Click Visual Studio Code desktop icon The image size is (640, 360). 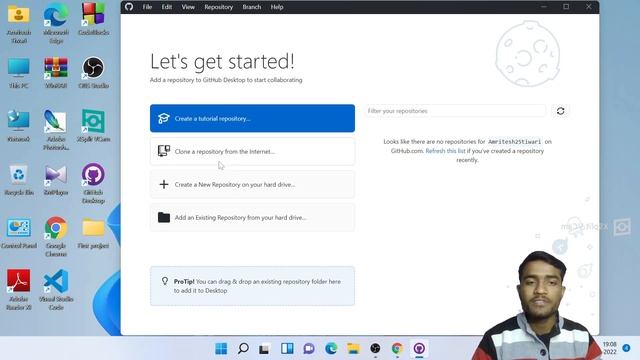click(56, 290)
